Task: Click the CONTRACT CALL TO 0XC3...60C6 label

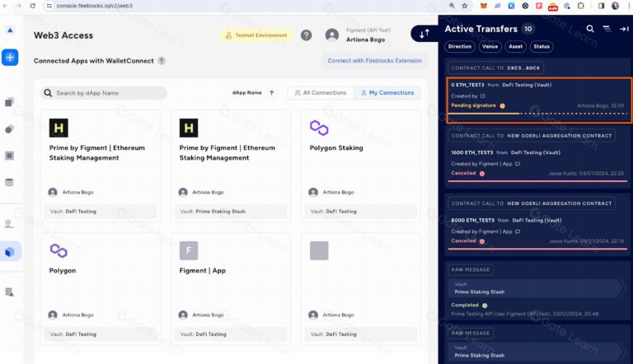Action: [495, 68]
